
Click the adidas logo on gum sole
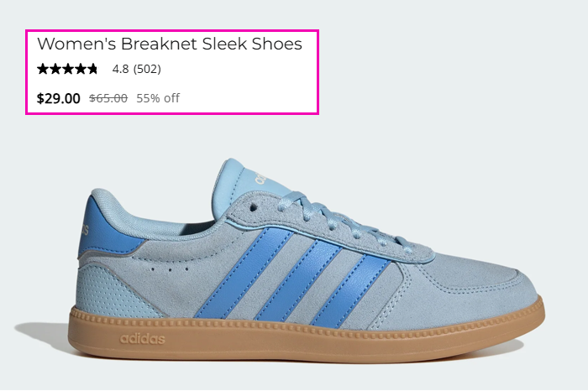142,339
